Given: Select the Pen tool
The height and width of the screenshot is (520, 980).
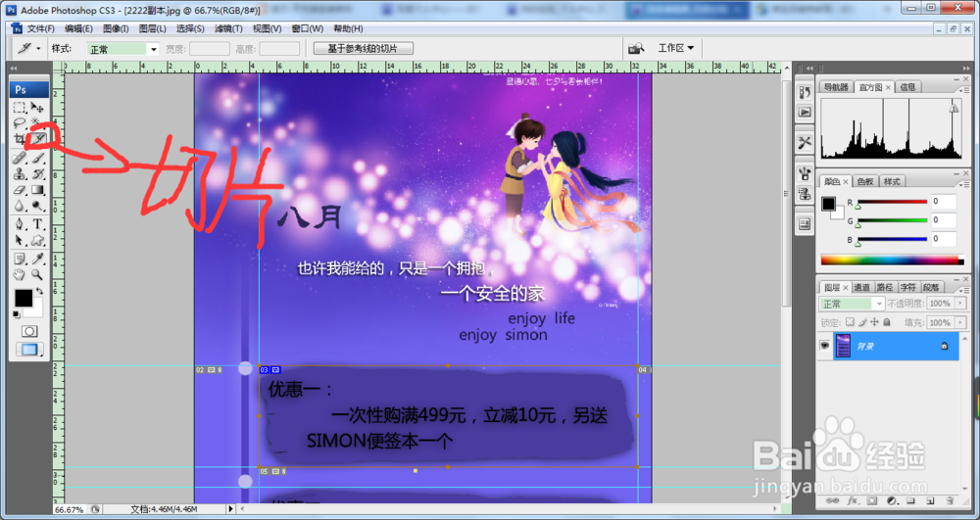Looking at the screenshot, I should 20,224.
